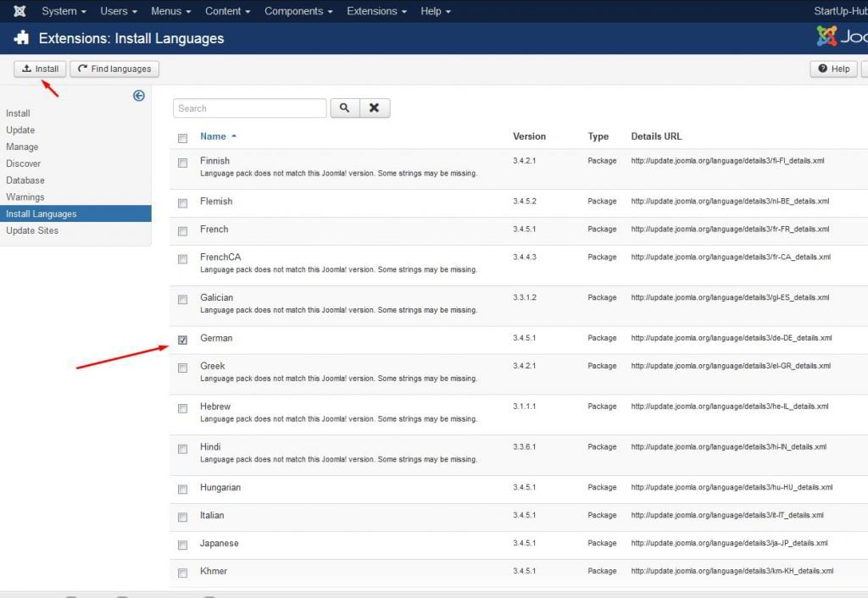868x598 pixels.
Task: Open the System dropdown menu
Action: coord(64,11)
